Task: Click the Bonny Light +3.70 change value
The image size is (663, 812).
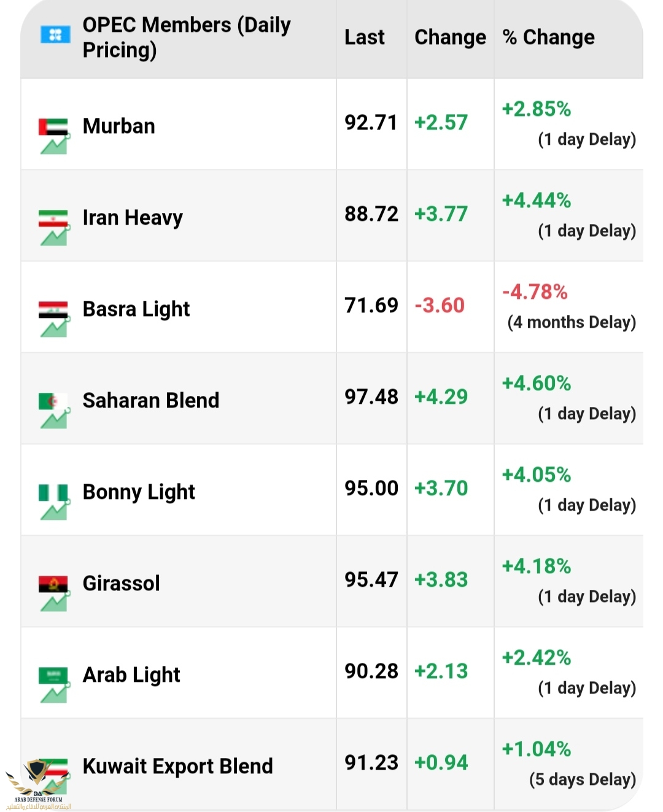Action: (441, 489)
